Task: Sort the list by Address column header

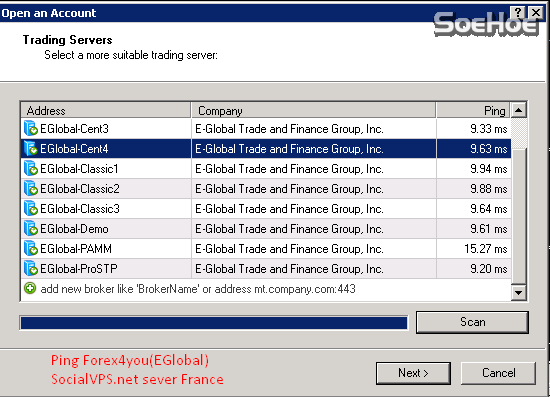Action: [106, 110]
